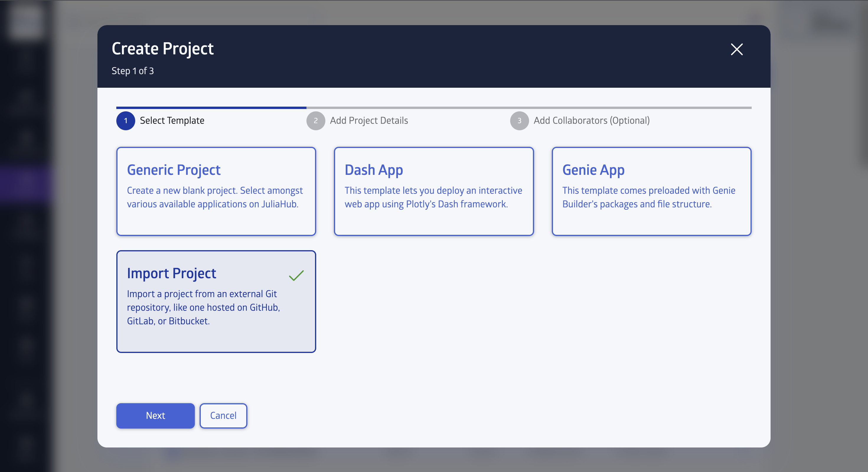Open step 3 Add Collaborators (Optional)
The width and height of the screenshot is (868, 472).
[x=580, y=121]
